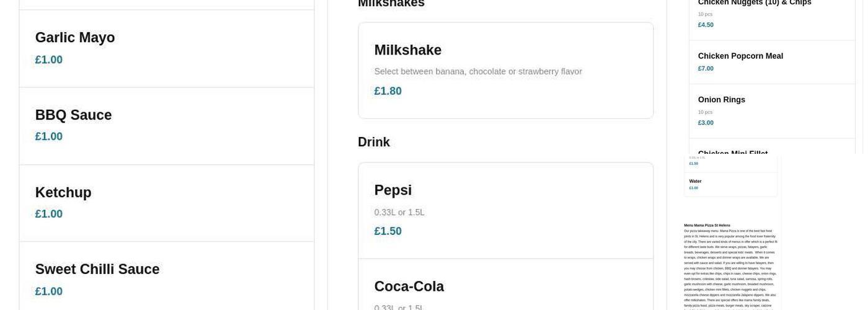Viewport: 868px width, 310px height.
Task: Select the small Water item
Action: point(695,182)
